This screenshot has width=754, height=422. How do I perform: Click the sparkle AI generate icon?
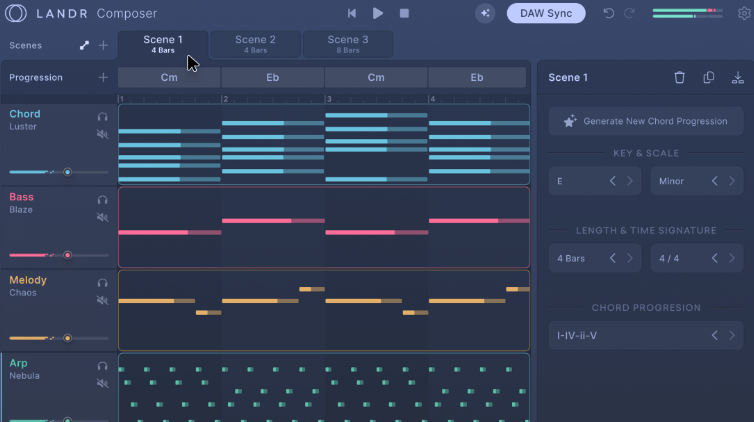[485, 13]
